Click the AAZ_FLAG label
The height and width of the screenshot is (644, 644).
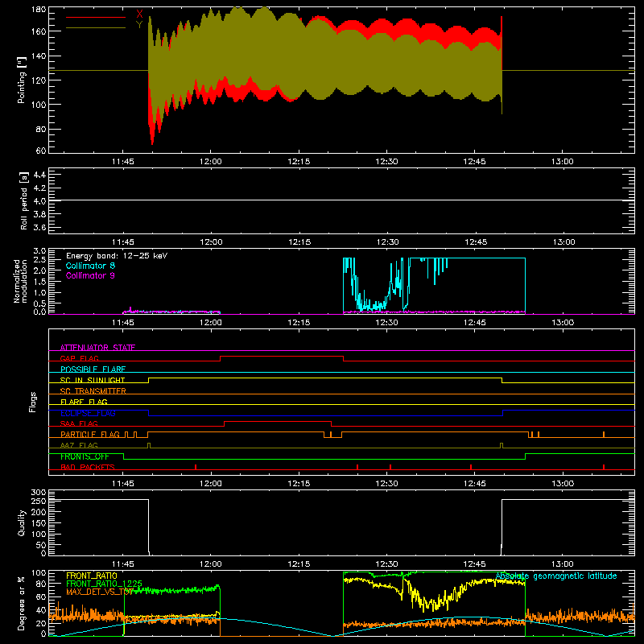coord(79,445)
